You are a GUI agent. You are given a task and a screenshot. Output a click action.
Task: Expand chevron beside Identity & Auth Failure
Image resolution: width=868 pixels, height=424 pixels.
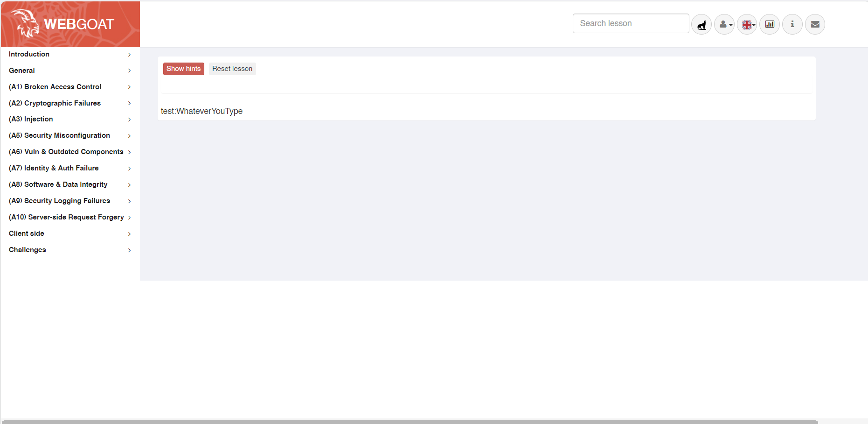tap(129, 169)
